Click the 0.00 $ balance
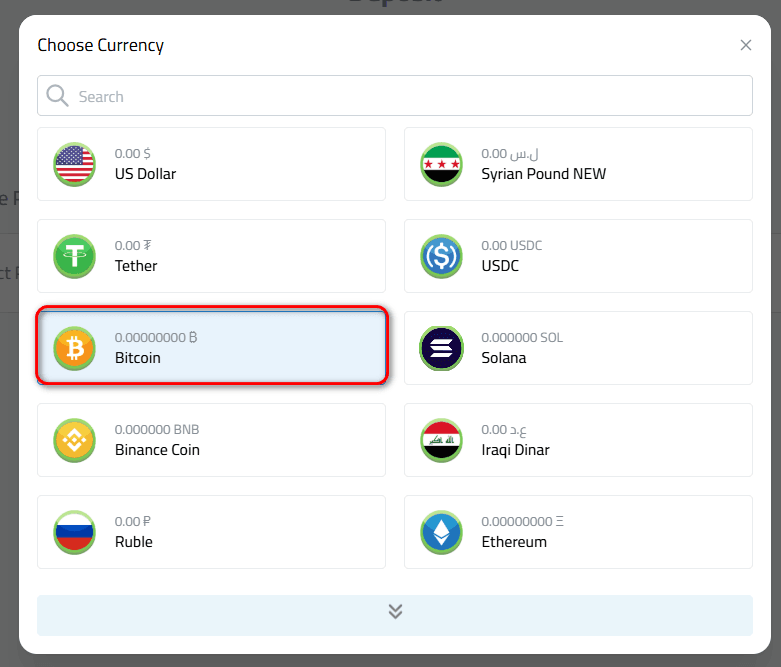The height and width of the screenshot is (667, 781). (132, 153)
